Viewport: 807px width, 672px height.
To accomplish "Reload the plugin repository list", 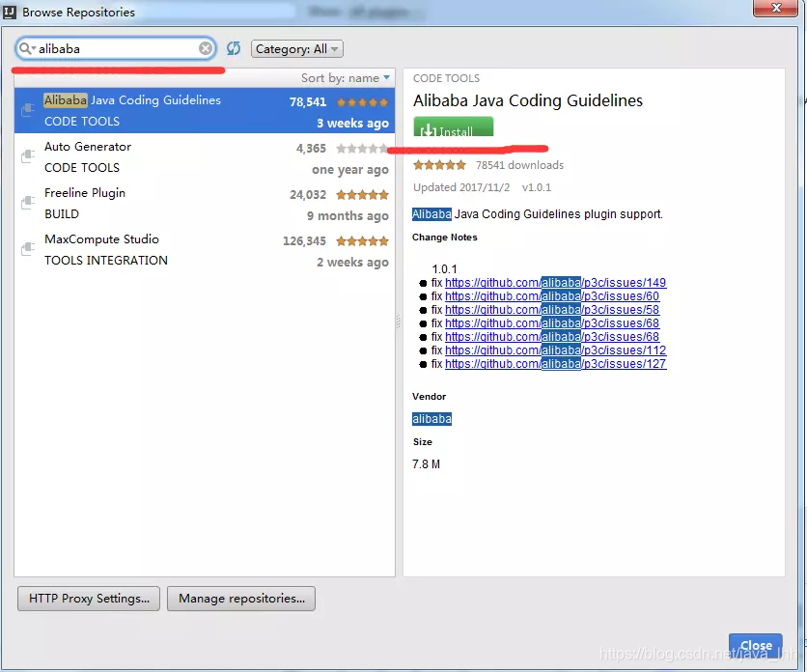I will tap(234, 48).
